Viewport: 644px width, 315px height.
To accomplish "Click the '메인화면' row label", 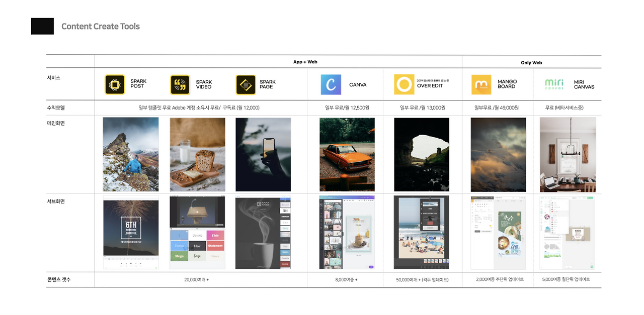I will coord(56,123).
